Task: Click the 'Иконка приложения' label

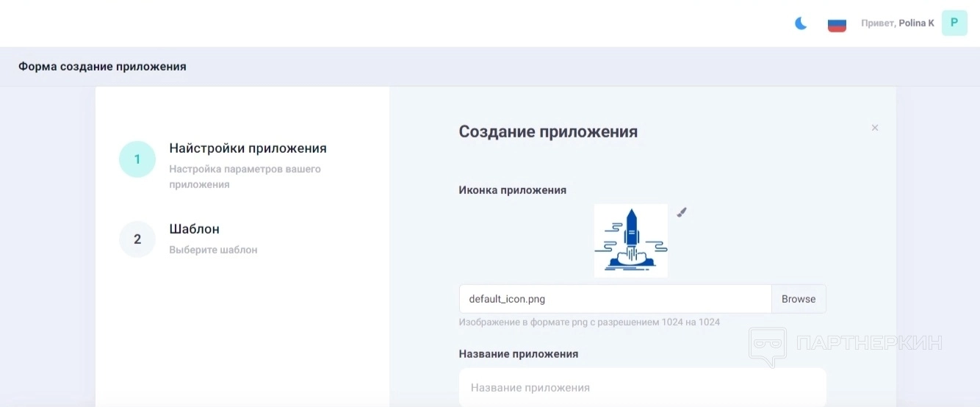Action: click(x=513, y=190)
